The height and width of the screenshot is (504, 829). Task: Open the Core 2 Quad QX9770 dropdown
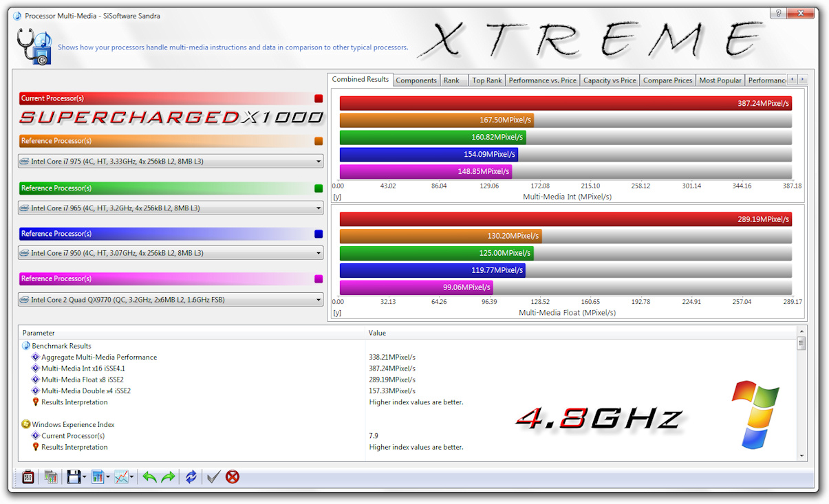171,300
